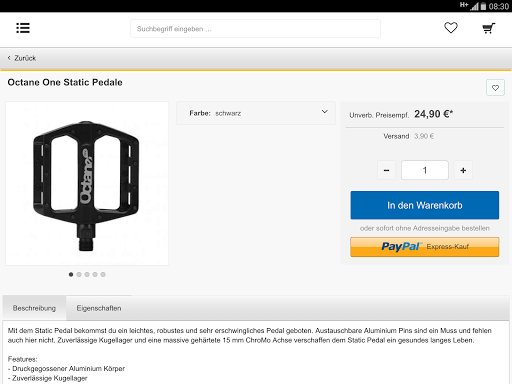The height and width of the screenshot is (384, 512).
Task: Decrease quantity with minus button
Action: click(386, 170)
